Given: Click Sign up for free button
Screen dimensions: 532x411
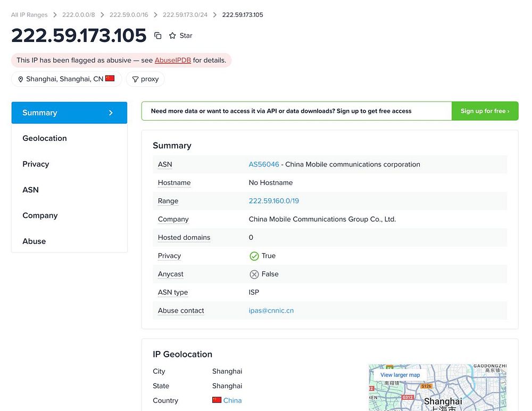Looking at the screenshot, I should tap(485, 111).
